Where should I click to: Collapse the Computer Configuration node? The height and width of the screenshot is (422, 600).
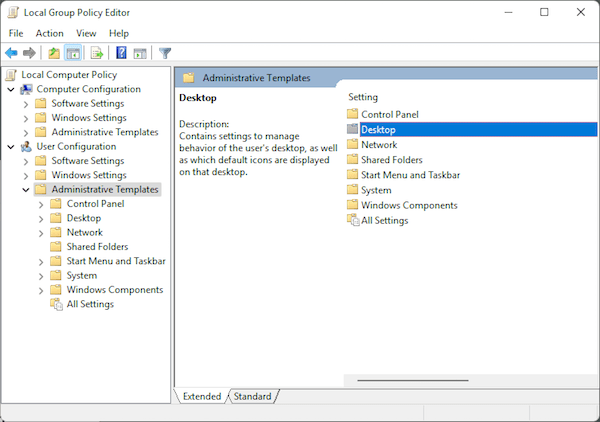pos(11,90)
